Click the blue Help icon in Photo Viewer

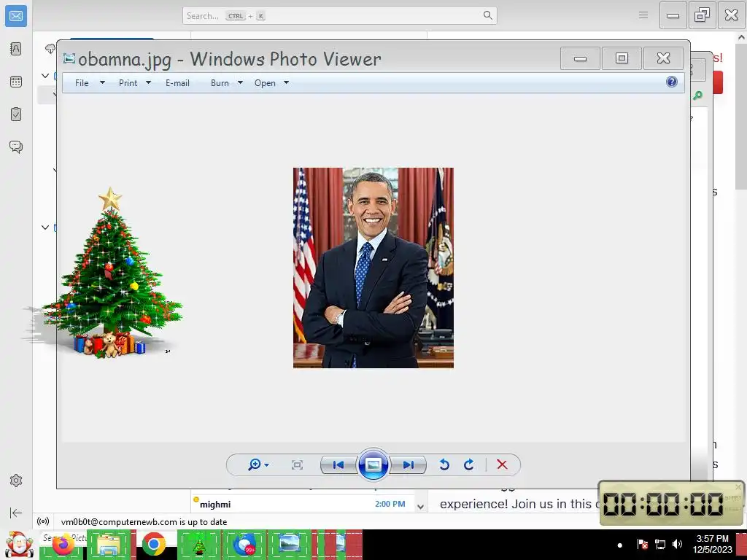point(672,82)
